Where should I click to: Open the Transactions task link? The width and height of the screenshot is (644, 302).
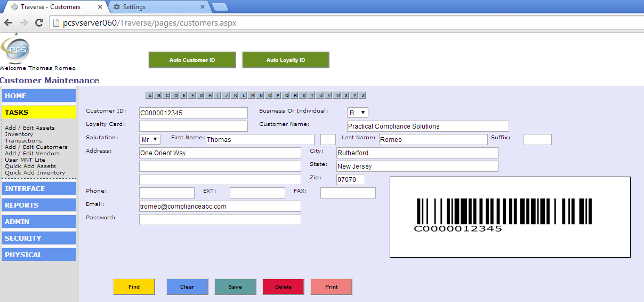click(x=23, y=141)
